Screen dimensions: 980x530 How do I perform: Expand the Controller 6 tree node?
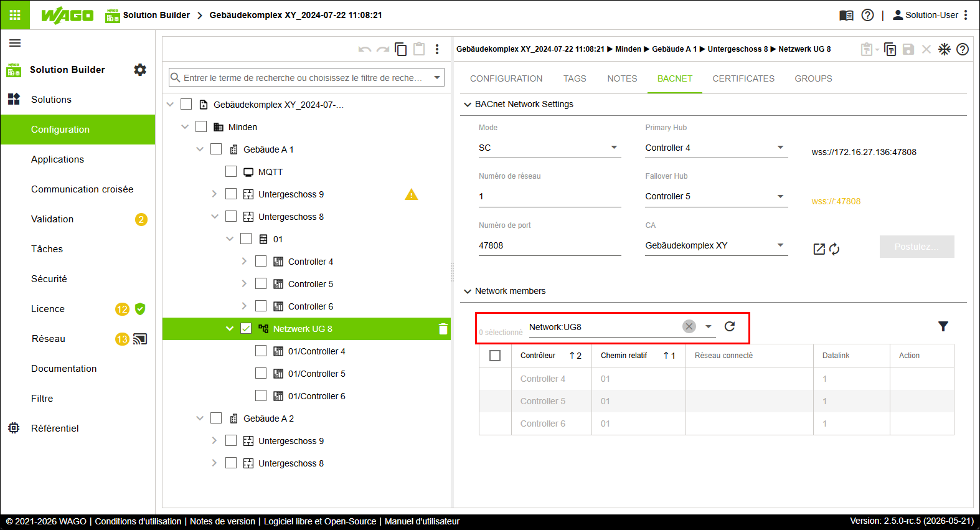(x=244, y=306)
